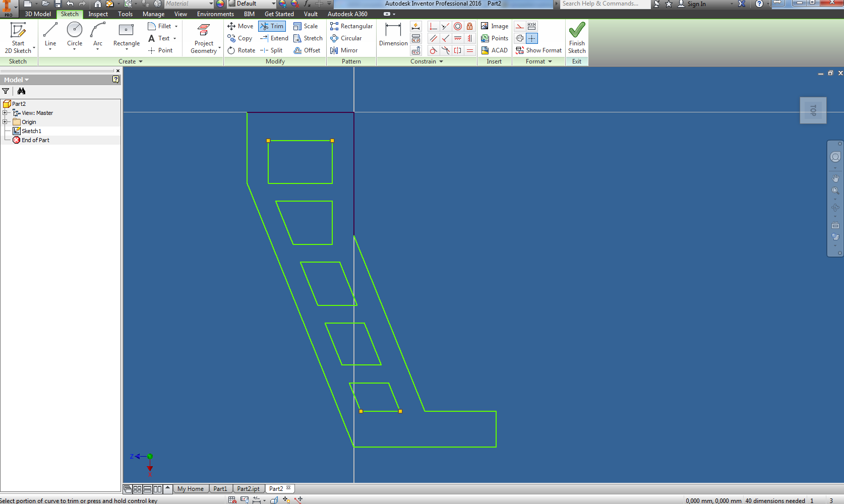Click the Start 2D Sketch icon
Image resolution: width=844 pixels, height=504 pixels.
[18, 30]
